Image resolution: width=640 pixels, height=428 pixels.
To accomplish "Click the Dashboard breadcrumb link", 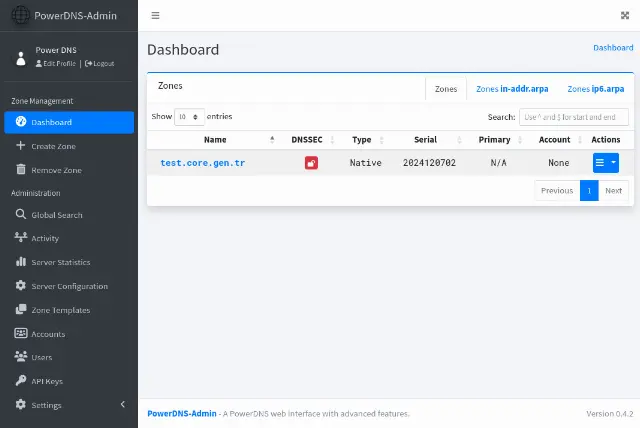I will point(613,48).
